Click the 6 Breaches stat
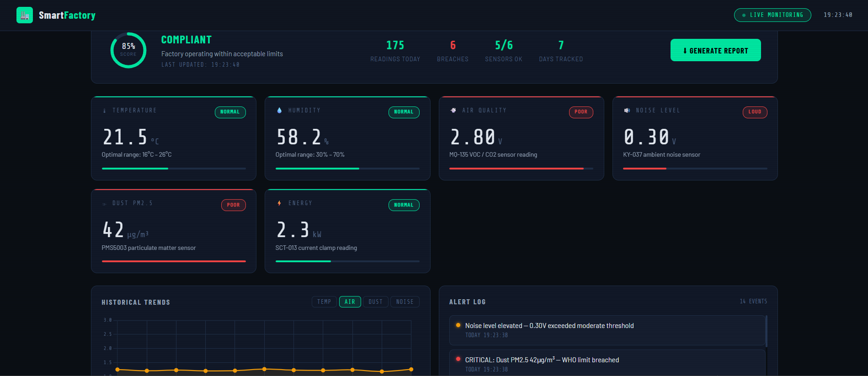The width and height of the screenshot is (868, 376). pyautogui.click(x=453, y=51)
